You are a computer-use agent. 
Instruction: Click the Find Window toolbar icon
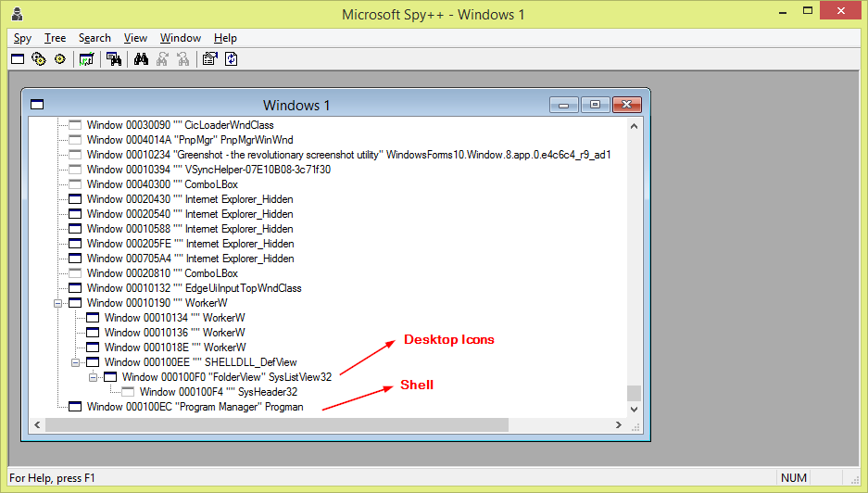pyautogui.click(x=114, y=58)
